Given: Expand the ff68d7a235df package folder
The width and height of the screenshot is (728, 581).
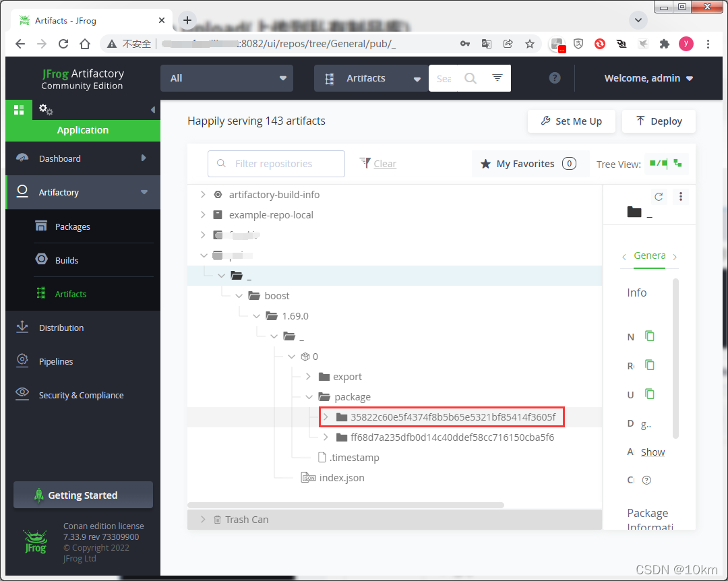Looking at the screenshot, I should (x=326, y=437).
